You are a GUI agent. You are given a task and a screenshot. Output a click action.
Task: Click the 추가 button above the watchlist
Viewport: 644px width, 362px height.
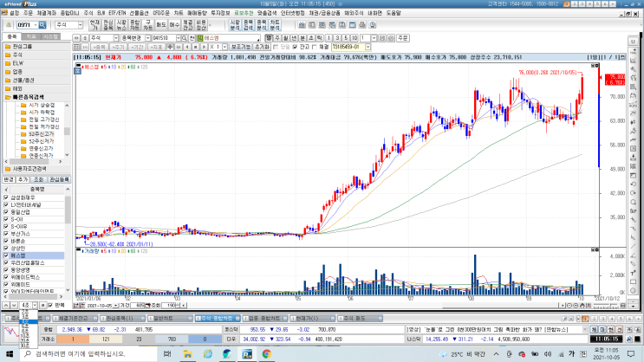click(x=23, y=180)
